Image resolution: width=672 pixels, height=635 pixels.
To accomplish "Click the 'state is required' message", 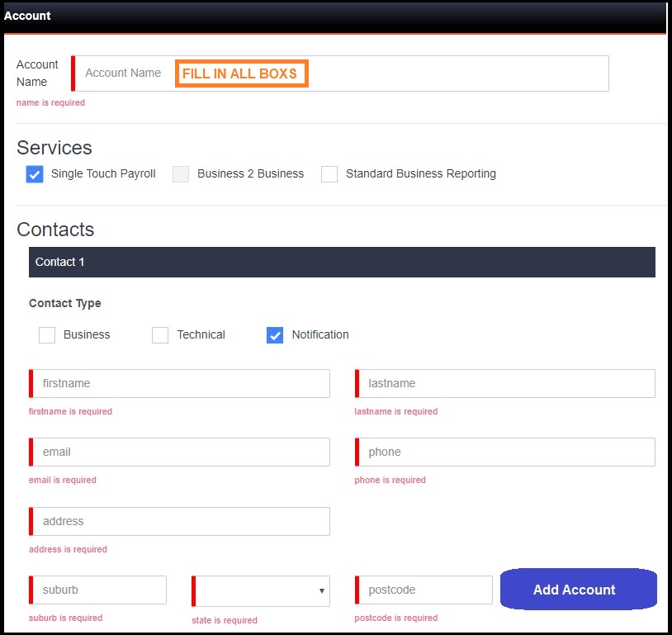I will [x=225, y=620].
